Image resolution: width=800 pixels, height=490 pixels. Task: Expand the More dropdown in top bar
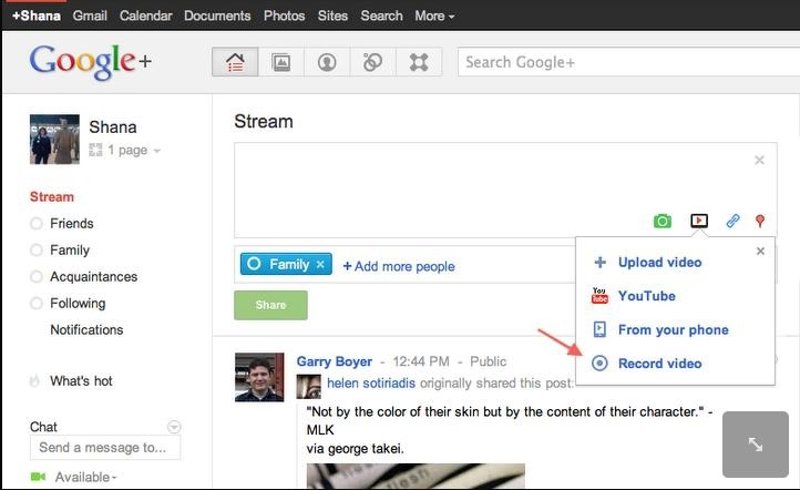coord(434,16)
